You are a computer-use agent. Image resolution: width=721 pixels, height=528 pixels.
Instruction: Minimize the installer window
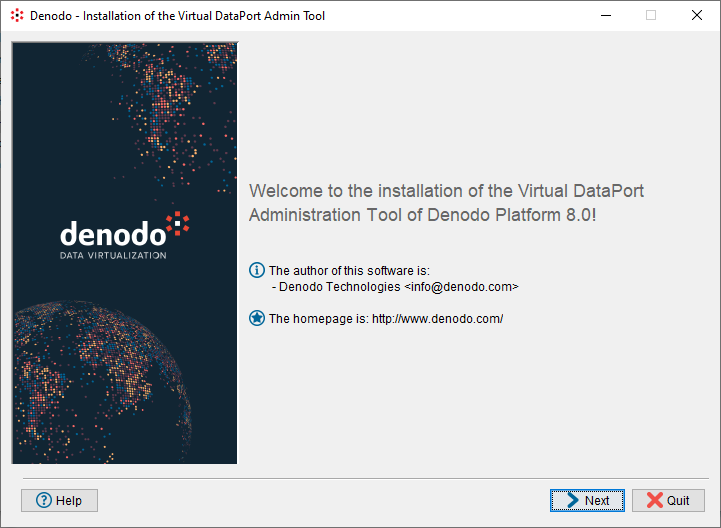606,16
